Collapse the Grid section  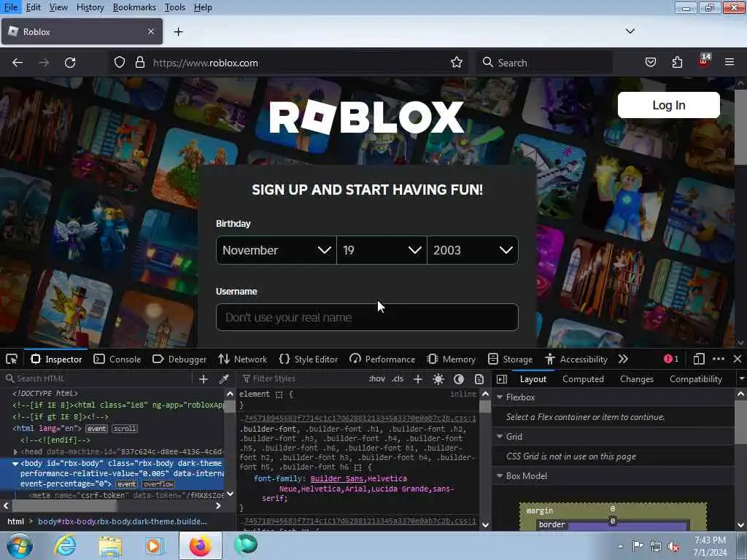point(500,437)
